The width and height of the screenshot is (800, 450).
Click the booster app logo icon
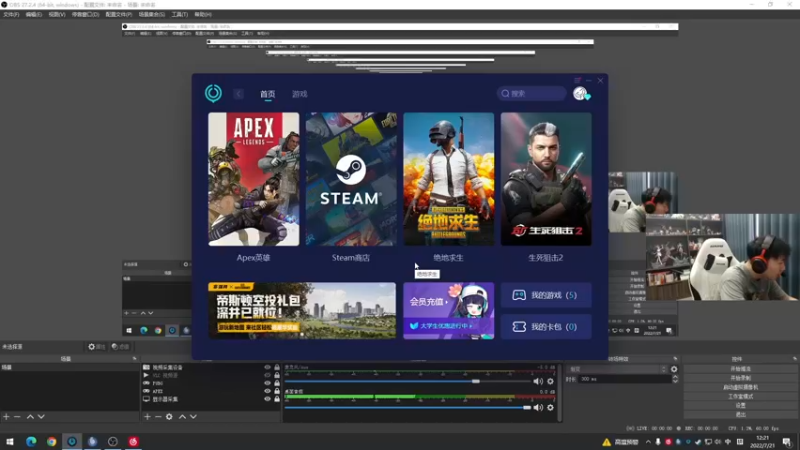pos(213,93)
